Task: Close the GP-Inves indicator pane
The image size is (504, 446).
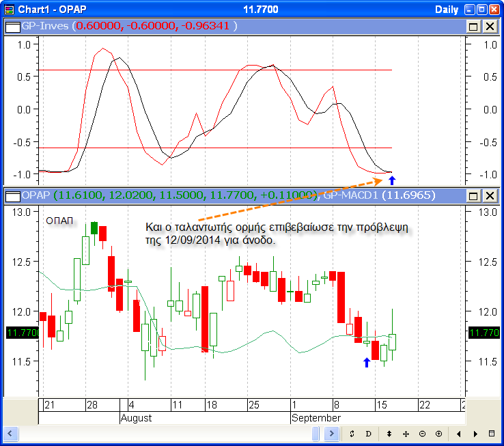Action: click(490, 26)
